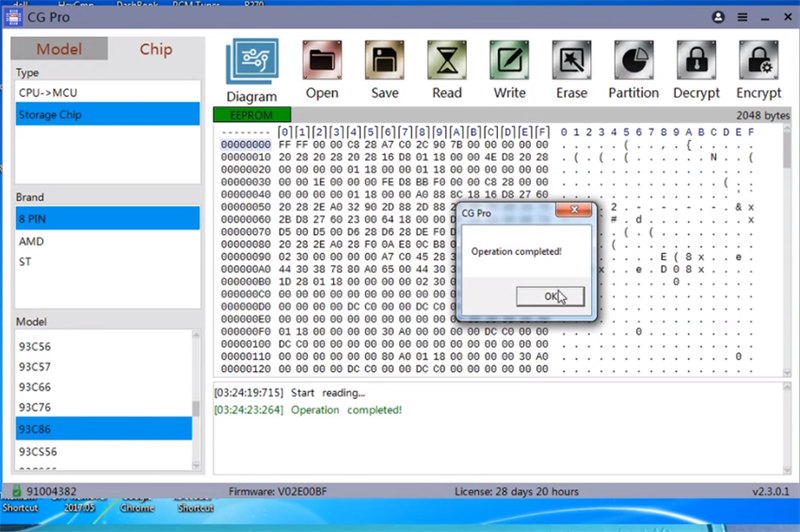Switch to the Model tab
This screenshot has width=800, height=532.
pos(59,49)
